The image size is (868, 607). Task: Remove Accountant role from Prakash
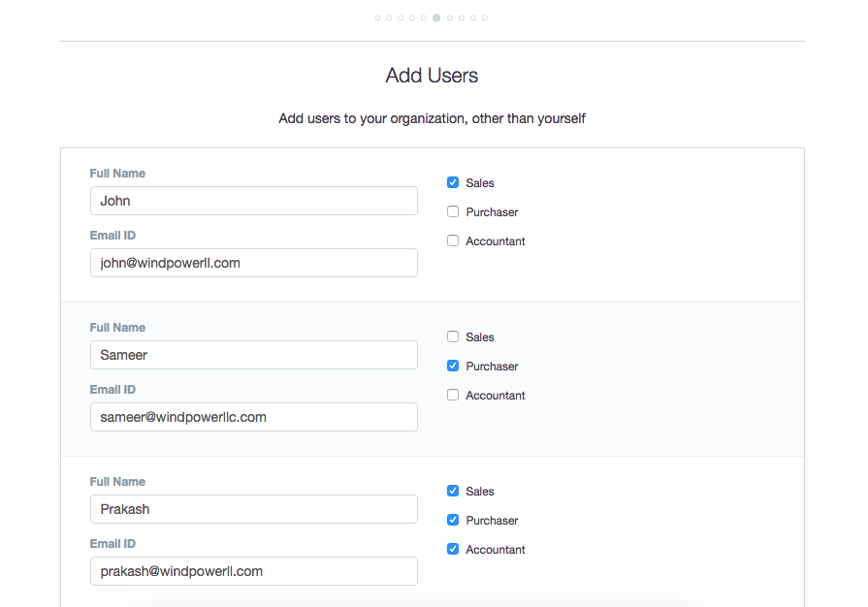click(453, 549)
